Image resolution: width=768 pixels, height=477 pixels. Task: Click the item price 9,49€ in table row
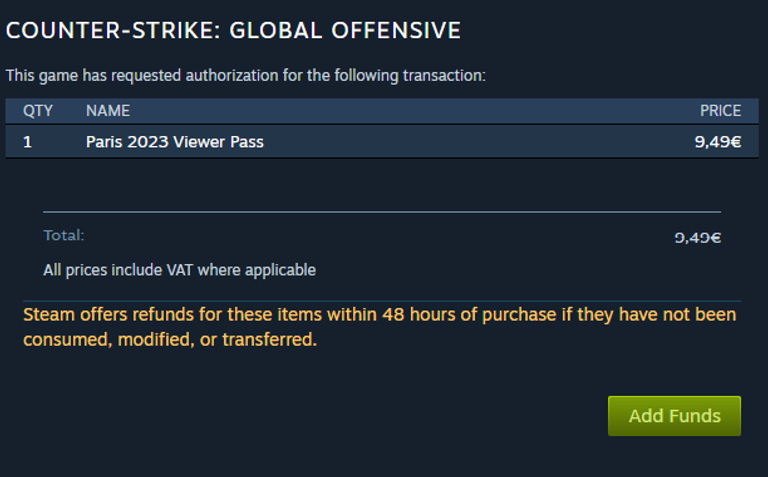point(718,142)
